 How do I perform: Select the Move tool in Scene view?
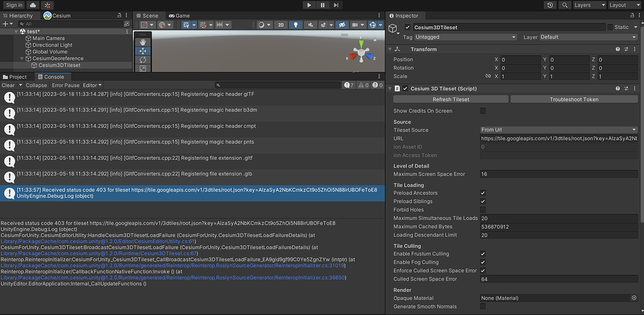point(142,51)
